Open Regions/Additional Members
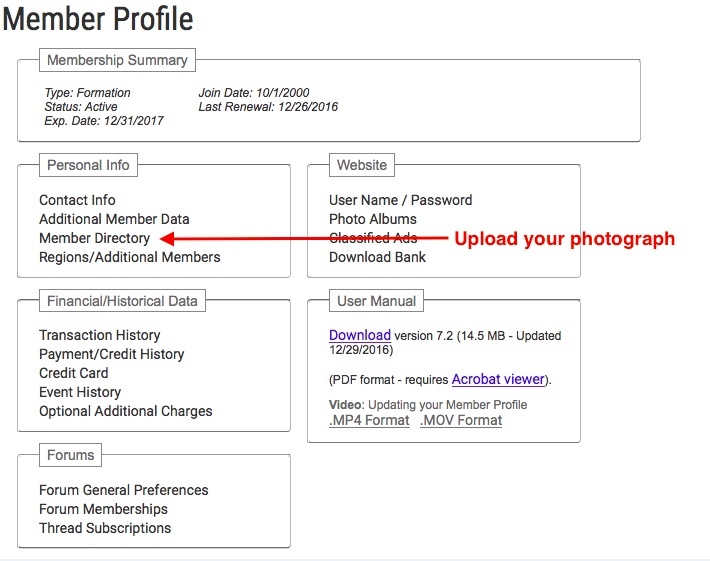The width and height of the screenshot is (710, 561). [x=130, y=257]
